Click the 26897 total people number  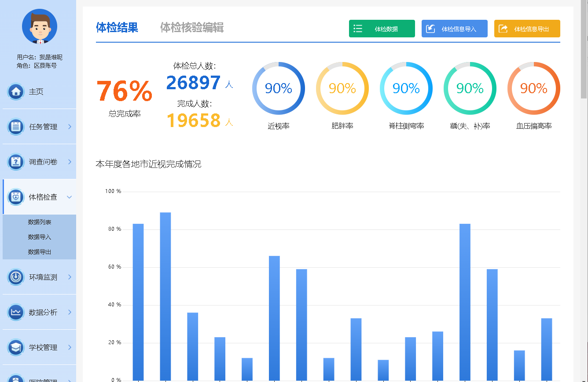click(x=194, y=83)
